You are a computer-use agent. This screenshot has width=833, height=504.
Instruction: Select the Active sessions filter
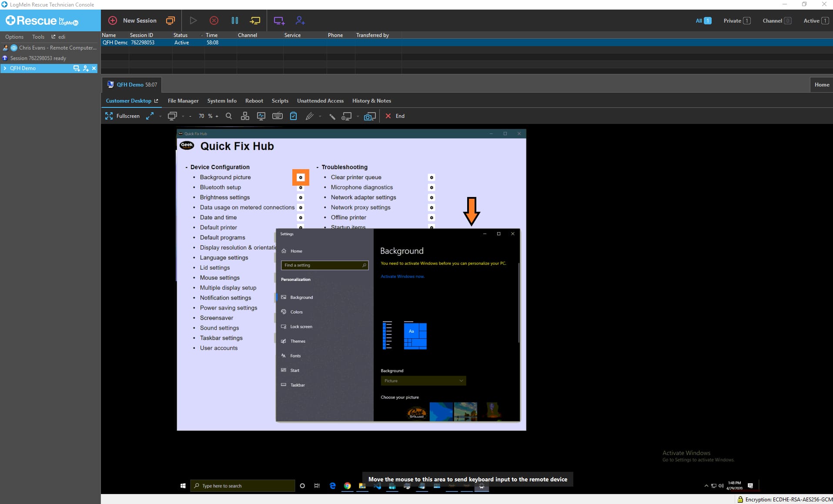[816, 20]
